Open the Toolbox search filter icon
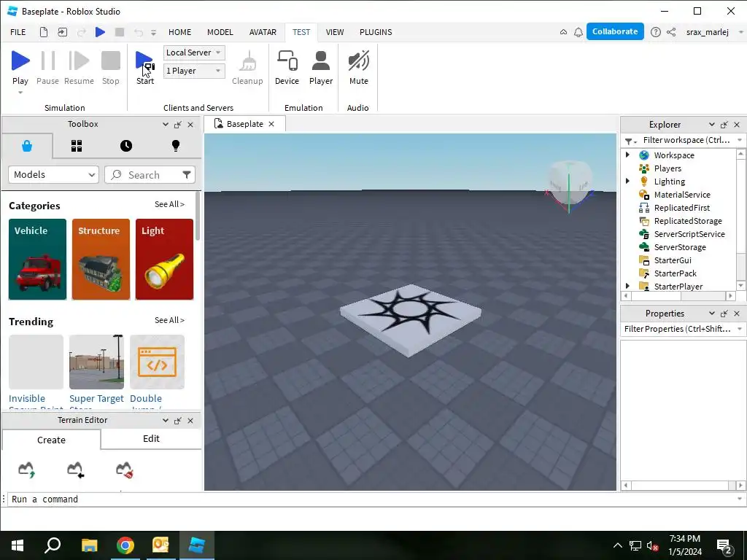The image size is (747, 560). 187,175
